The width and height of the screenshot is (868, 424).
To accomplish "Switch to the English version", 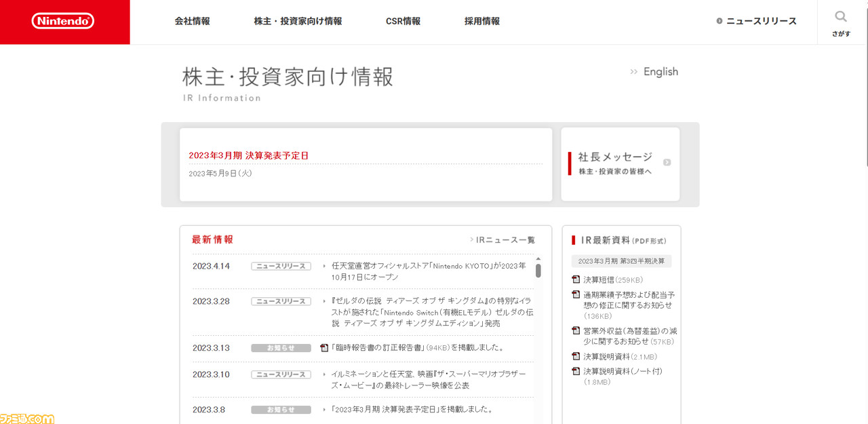I will tap(654, 71).
